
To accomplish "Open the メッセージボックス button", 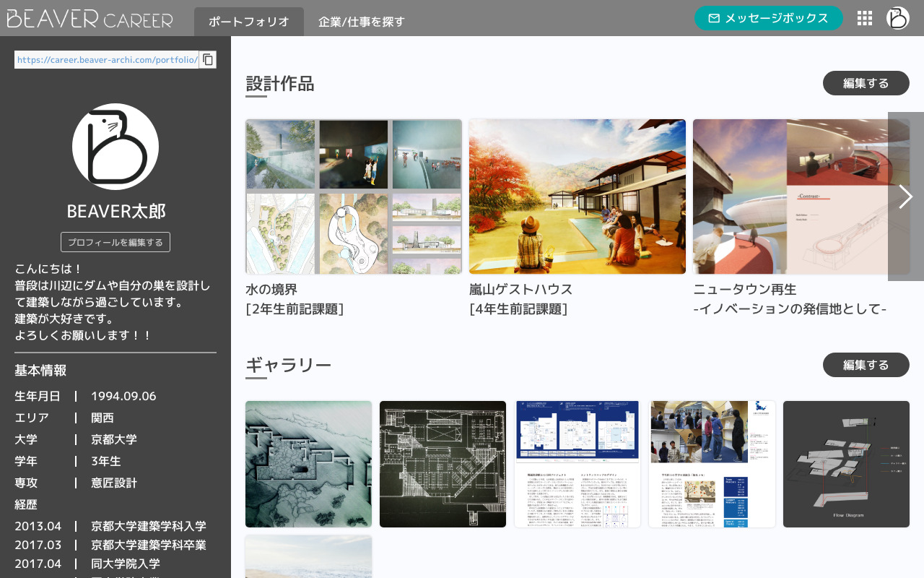I will 769,18.
